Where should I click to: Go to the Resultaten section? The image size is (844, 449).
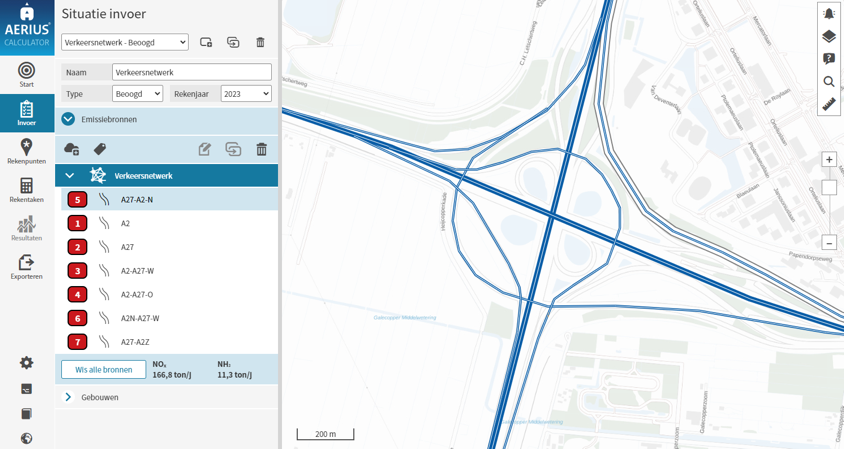[x=26, y=228]
